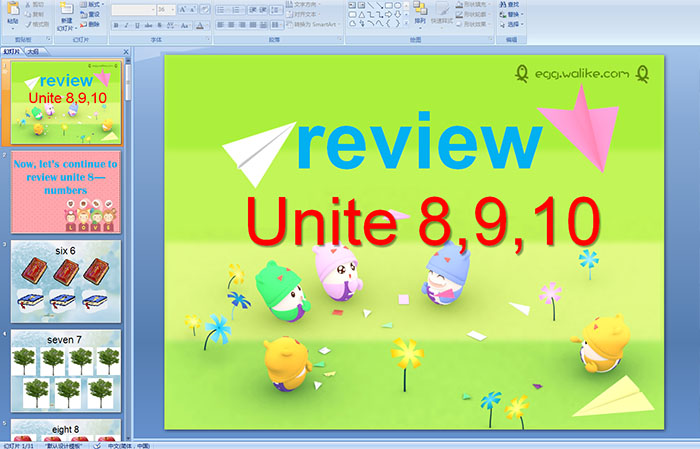Image resolution: width=700 pixels, height=449 pixels.
Task: Select the straight Line shape
Action: click(x=371, y=5)
